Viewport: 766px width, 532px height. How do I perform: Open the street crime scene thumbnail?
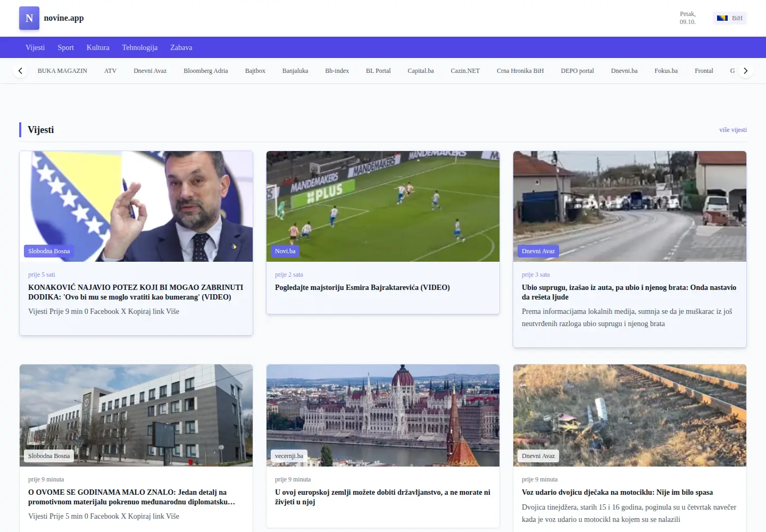(x=630, y=206)
